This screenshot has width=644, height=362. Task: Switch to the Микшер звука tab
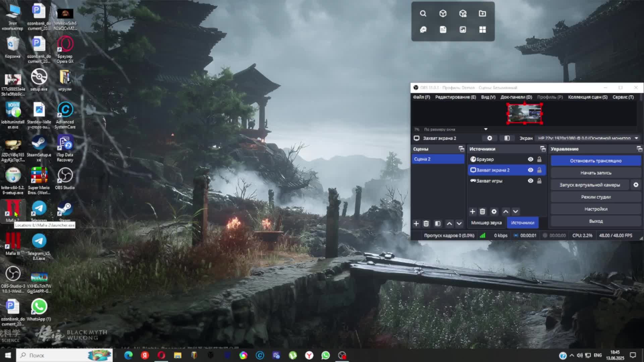486,223
